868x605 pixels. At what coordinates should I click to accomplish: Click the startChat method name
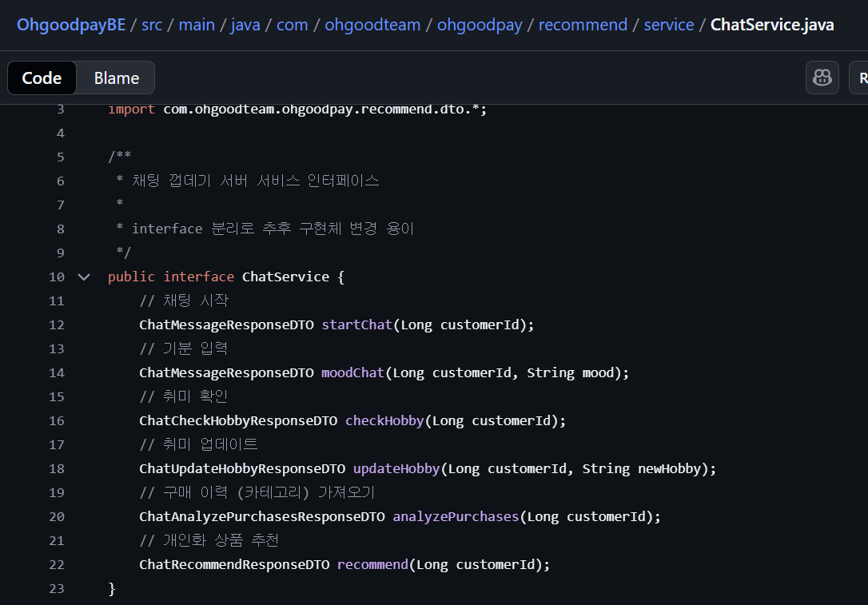coord(356,324)
